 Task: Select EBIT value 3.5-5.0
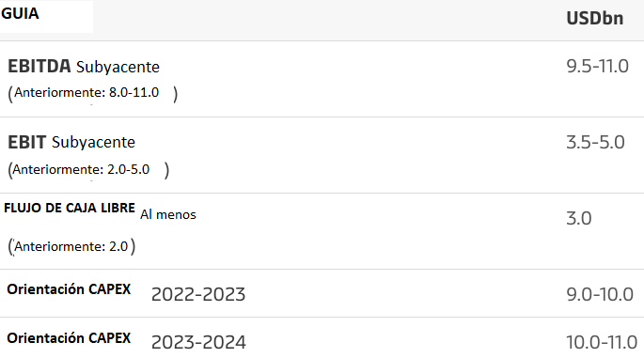(x=595, y=143)
